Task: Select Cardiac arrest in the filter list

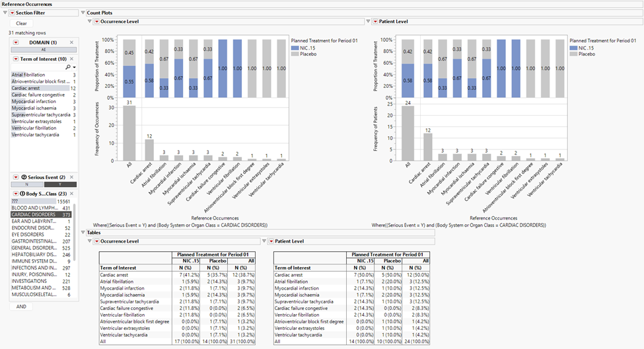Action: 44,88
